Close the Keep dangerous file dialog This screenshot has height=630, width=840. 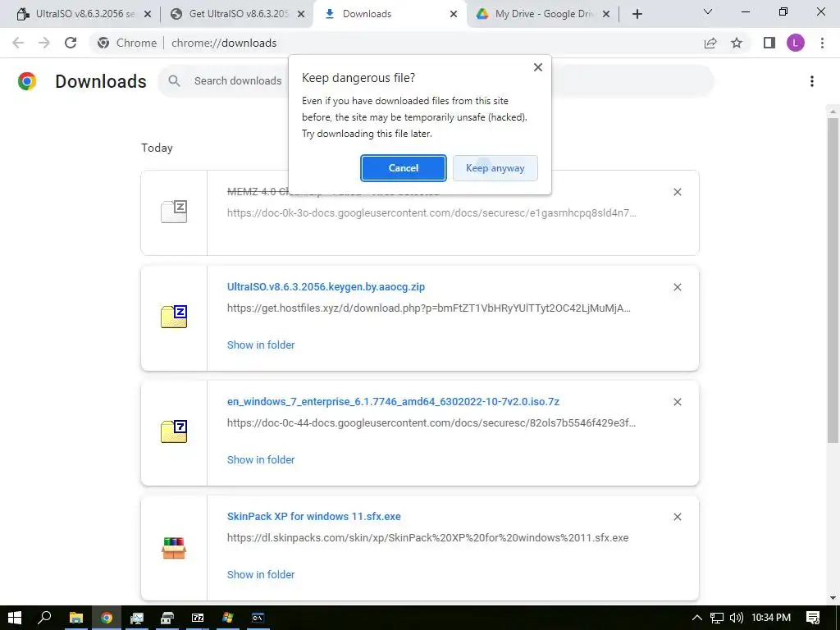coord(538,67)
